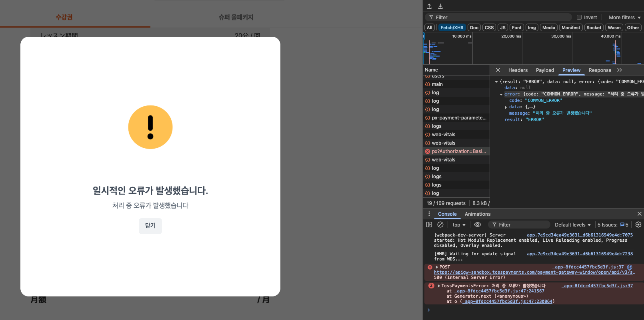The image size is (644, 320).
Task: Filter requests by Img type
Action: (532, 28)
